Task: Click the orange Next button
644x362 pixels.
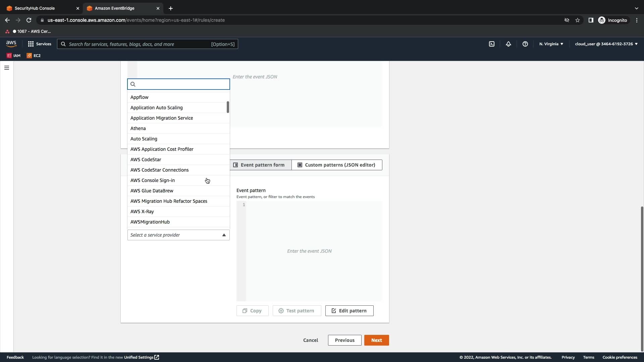Action: 376,340
